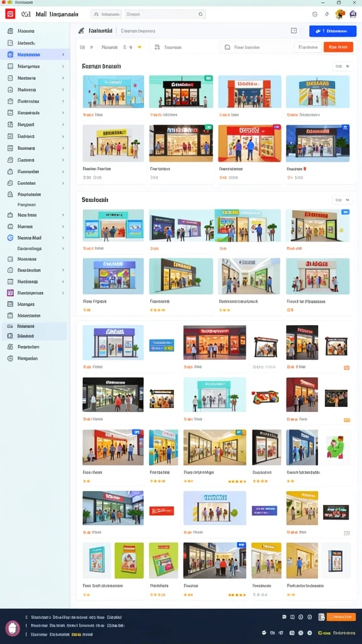Viewport: 362px width, 644px height.
Task: Open the dropdown at right of first section
Action: [343, 66]
